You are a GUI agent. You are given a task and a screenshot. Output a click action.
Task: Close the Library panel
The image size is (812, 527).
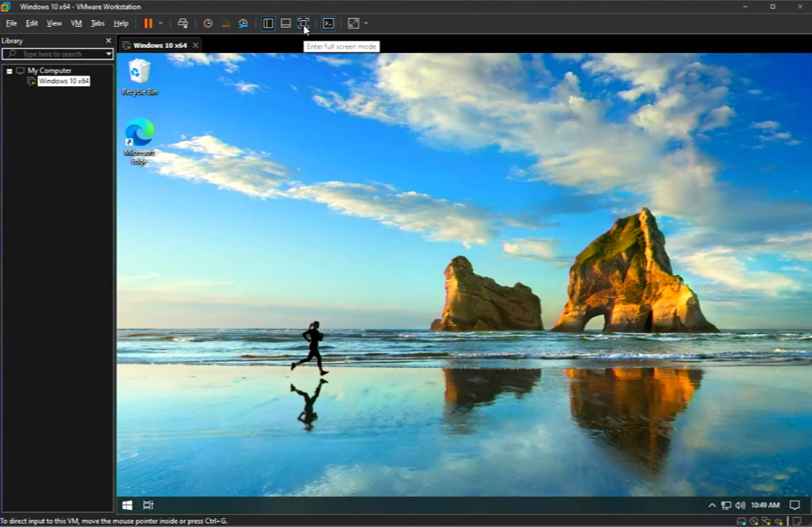point(108,41)
